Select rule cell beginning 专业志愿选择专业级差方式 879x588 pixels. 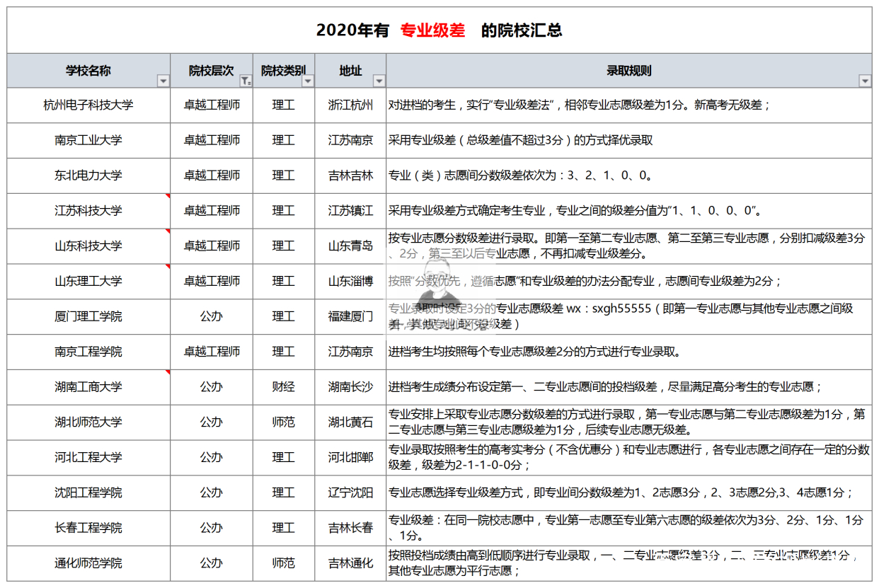[x=629, y=493]
